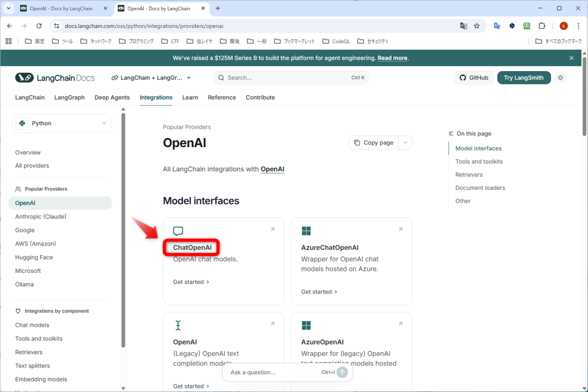The width and height of the screenshot is (588, 392).
Task: Click the text cursor icon on OpenAI legacy card
Action: point(178,325)
